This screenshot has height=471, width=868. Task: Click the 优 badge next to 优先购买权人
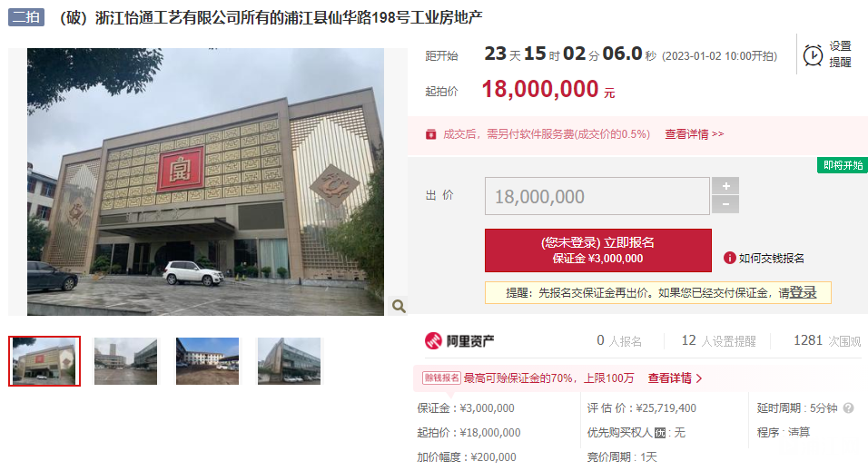pyautogui.click(x=660, y=433)
